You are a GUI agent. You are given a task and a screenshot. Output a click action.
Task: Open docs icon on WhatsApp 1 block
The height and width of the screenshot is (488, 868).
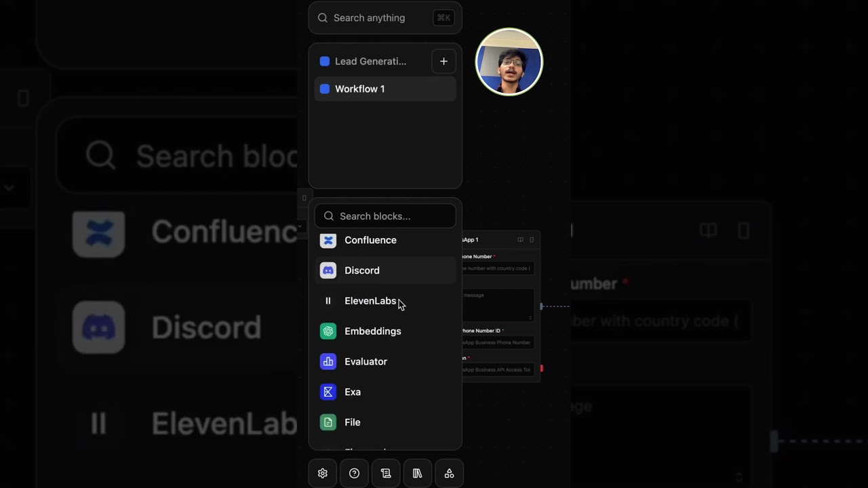(x=520, y=240)
